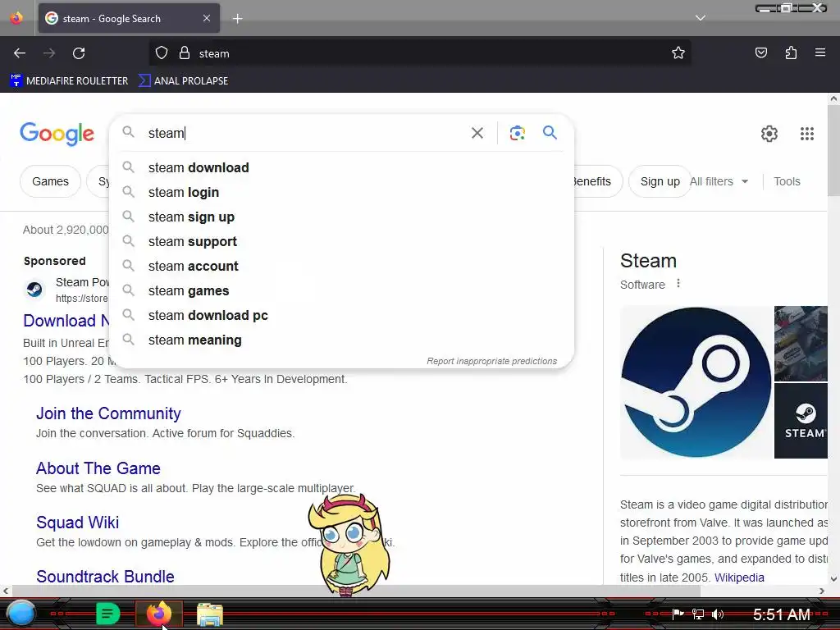This screenshot has width=840, height=630.
Task: Open Soundtrack Bundle link
Action: (x=105, y=577)
